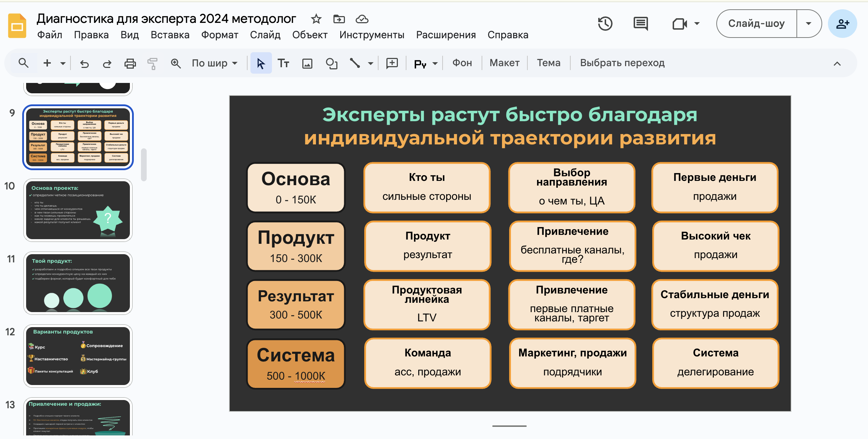Click the add comment icon
868x439 pixels.
click(392, 63)
